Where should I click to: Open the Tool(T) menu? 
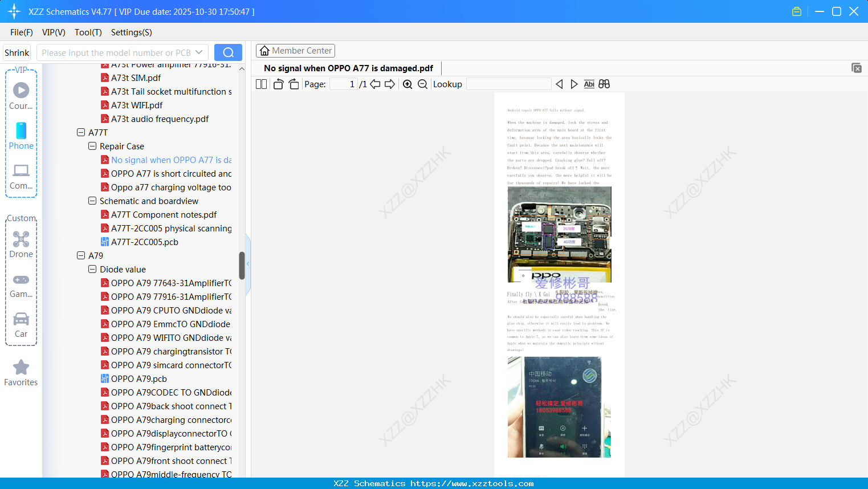(88, 32)
